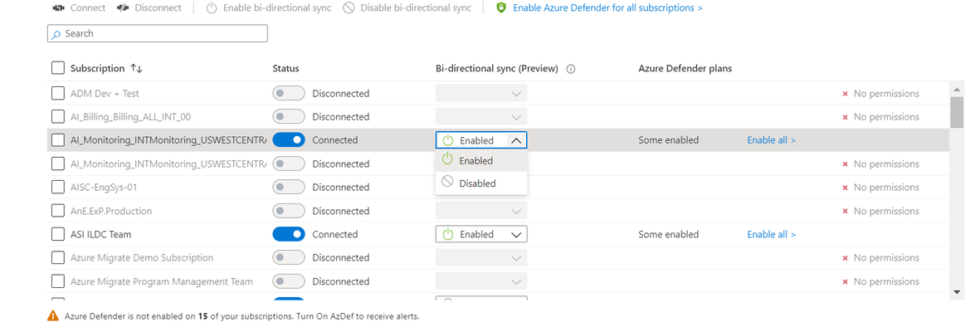The width and height of the screenshot is (980, 332).
Task: Click Enable all link on AI_Monitoring row
Action: click(x=771, y=140)
